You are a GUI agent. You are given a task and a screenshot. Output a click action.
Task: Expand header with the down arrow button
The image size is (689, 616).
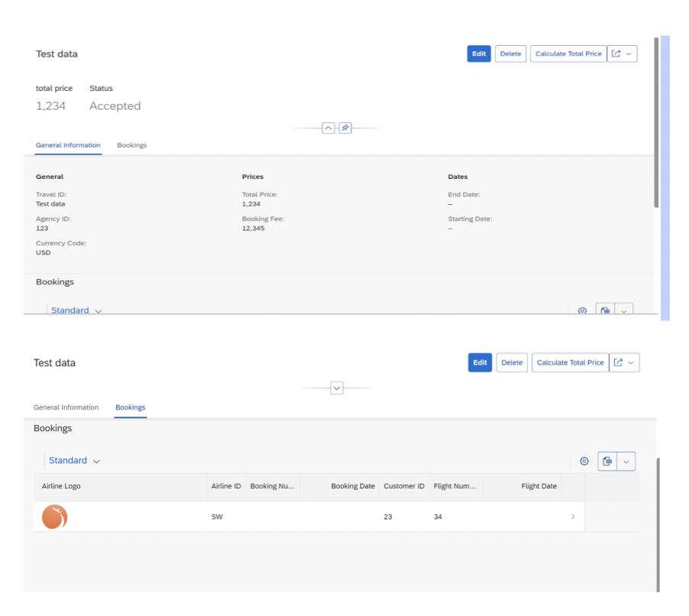337,387
